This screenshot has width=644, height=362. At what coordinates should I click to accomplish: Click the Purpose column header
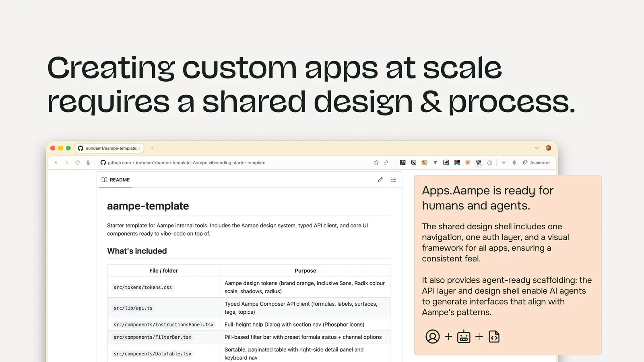pos(305,271)
